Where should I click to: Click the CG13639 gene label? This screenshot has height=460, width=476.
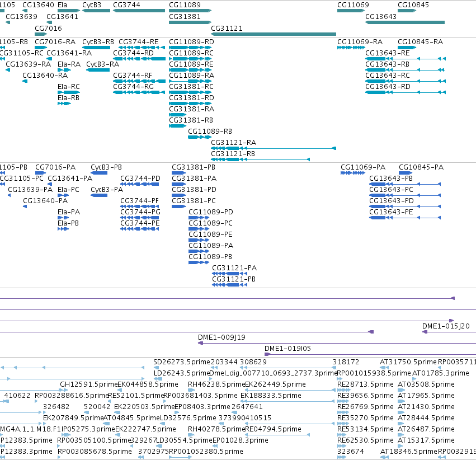coord(22,17)
